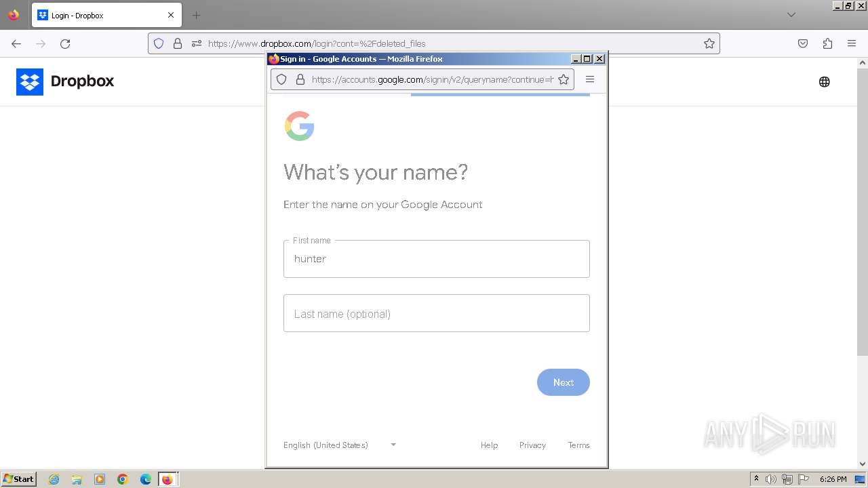Open the language globe icon on Dropbox
Screen dimensions: 868x488
(824, 82)
